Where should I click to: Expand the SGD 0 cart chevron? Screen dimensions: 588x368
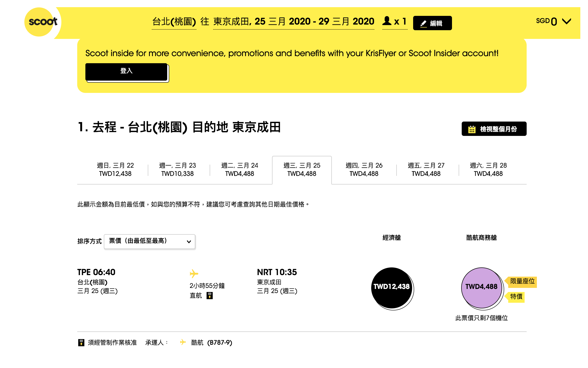pos(567,21)
